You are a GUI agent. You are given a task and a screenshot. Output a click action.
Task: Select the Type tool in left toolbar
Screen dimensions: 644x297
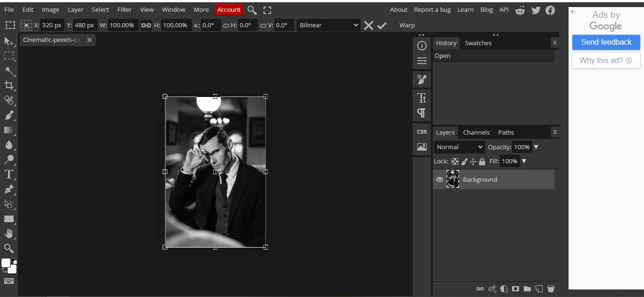coord(9,174)
